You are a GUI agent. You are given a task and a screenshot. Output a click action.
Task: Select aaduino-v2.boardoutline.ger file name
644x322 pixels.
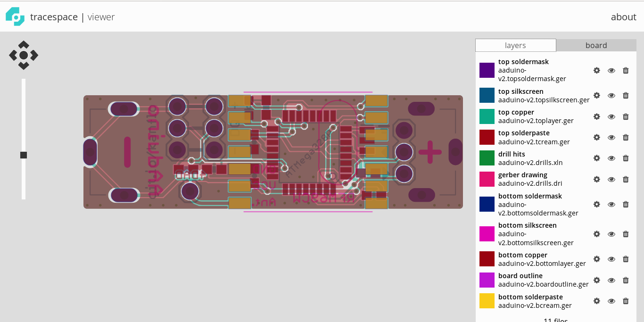(x=544, y=284)
